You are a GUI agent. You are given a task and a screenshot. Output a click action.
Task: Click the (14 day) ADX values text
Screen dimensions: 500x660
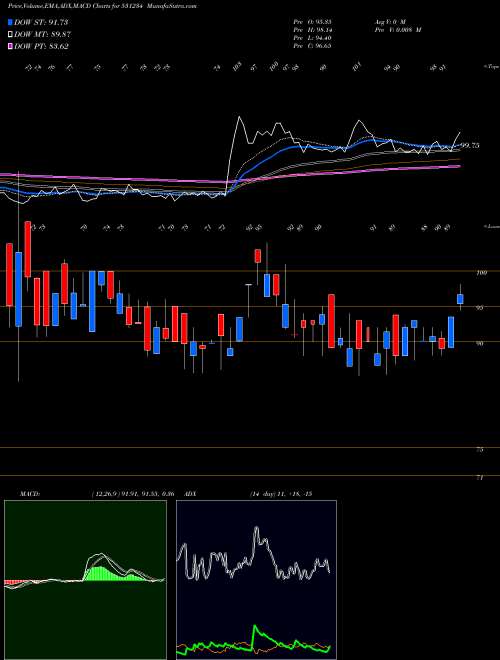(280, 494)
